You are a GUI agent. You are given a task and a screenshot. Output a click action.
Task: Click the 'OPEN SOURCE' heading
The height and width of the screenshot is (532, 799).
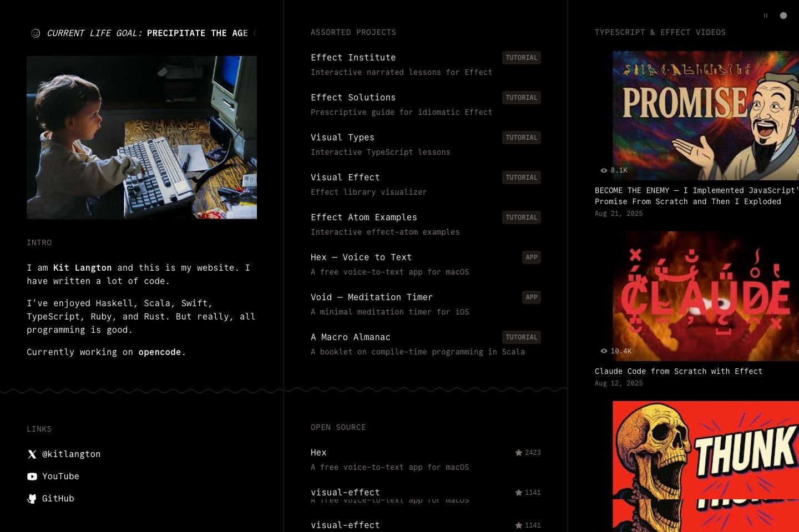[338, 428]
